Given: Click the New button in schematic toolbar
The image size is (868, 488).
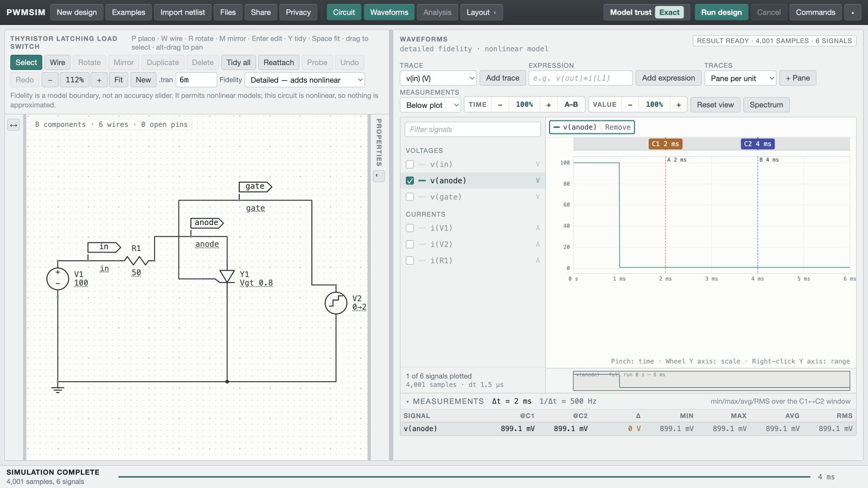Looking at the screenshot, I should (143, 80).
